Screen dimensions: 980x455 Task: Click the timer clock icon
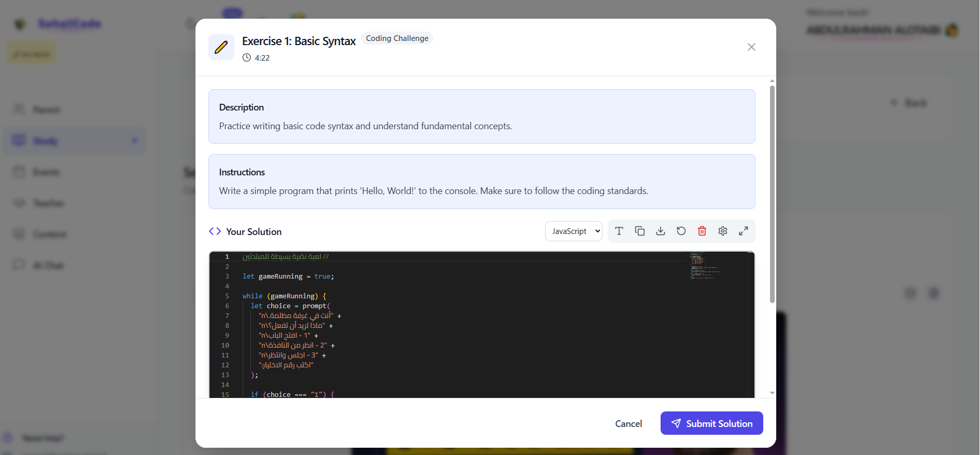247,58
